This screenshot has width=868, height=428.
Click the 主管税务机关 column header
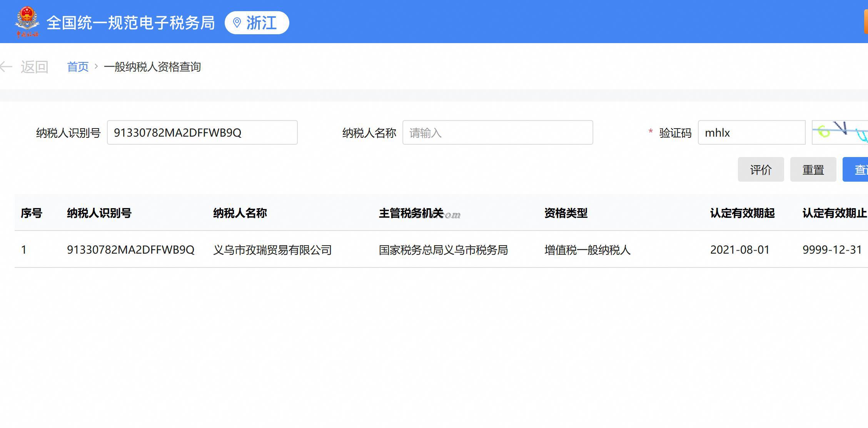[411, 213]
